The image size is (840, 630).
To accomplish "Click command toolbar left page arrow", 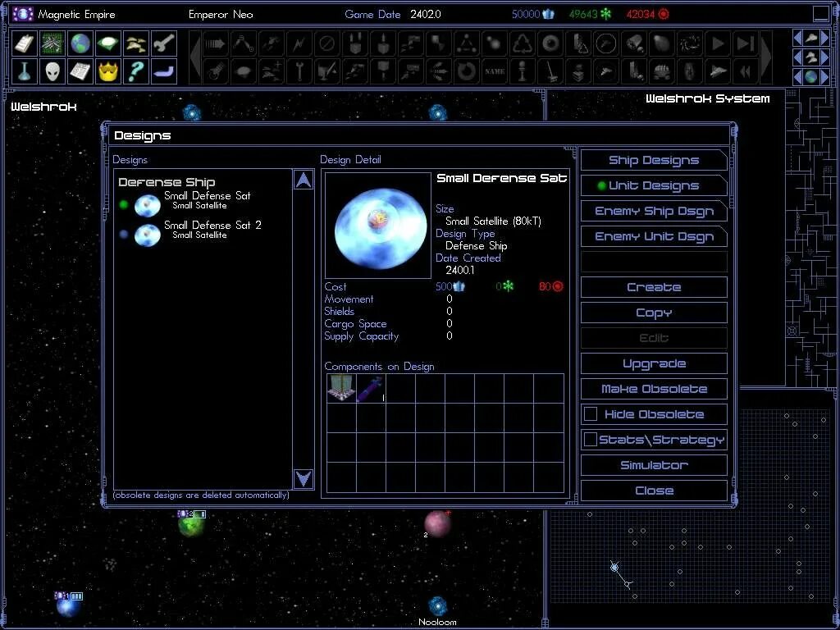I will (195, 57).
